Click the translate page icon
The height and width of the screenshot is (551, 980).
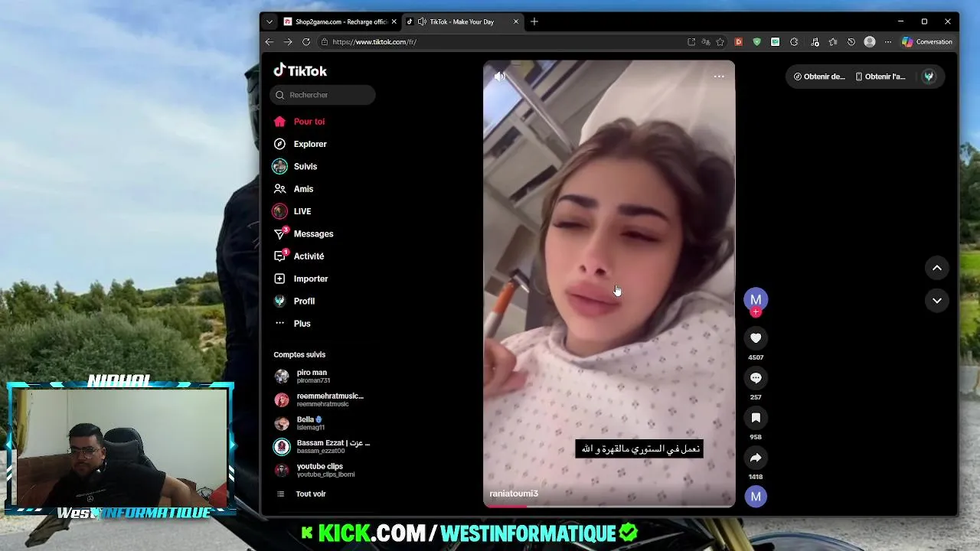tap(706, 42)
